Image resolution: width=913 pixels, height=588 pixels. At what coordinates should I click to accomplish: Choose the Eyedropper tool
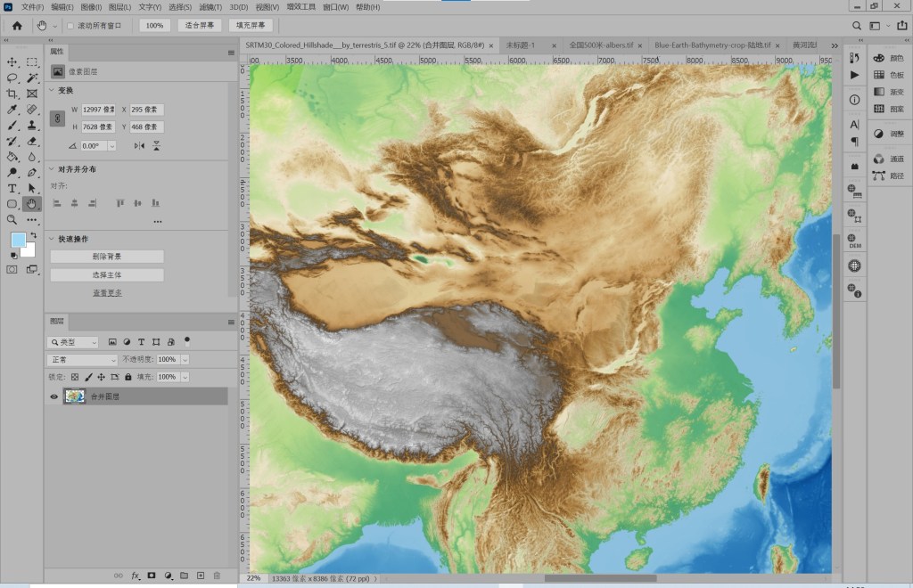pos(12,110)
